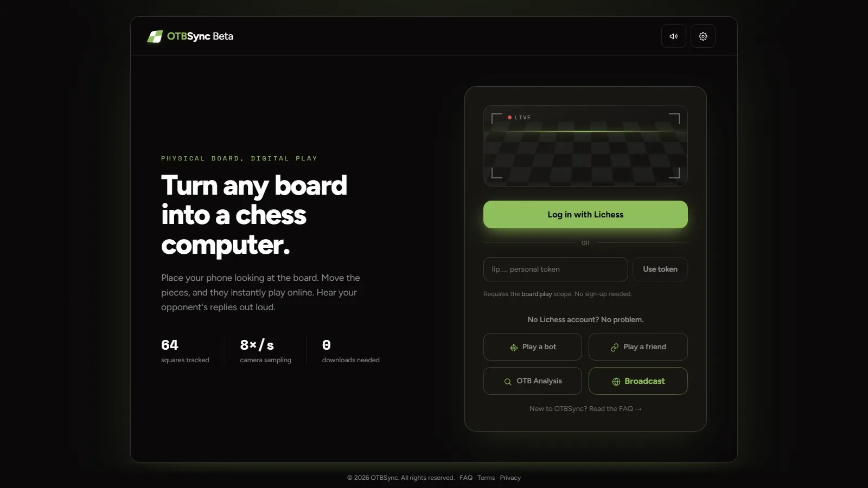Viewport: 868px width, 488px height.
Task: Open the FAQ link in footer
Action: point(465,478)
